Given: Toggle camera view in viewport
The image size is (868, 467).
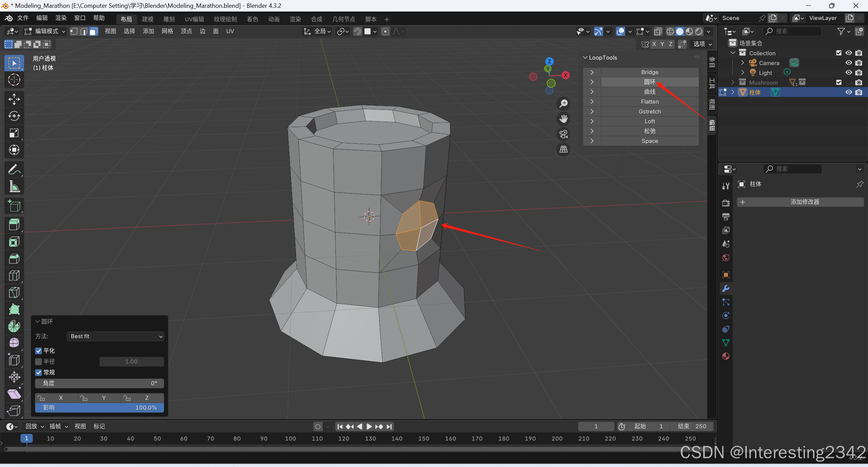Looking at the screenshot, I should (x=563, y=134).
